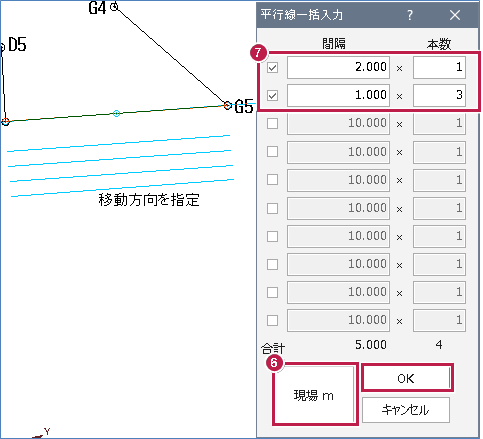Screen dimensions: 483x439
Task: Confirm with the OK button
Action: [x=407, y=378]
